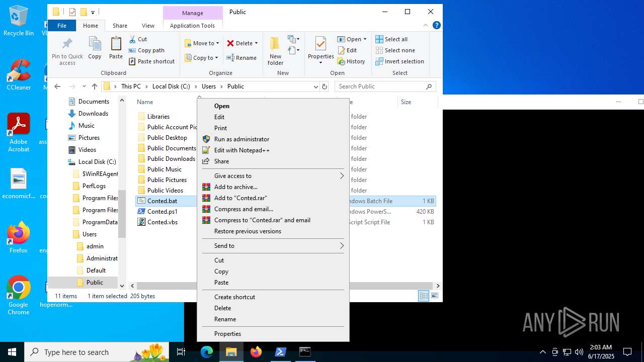This screenshot has width=644, height=362.
Task: Sort by the Name column header
Action: (145, 102)
